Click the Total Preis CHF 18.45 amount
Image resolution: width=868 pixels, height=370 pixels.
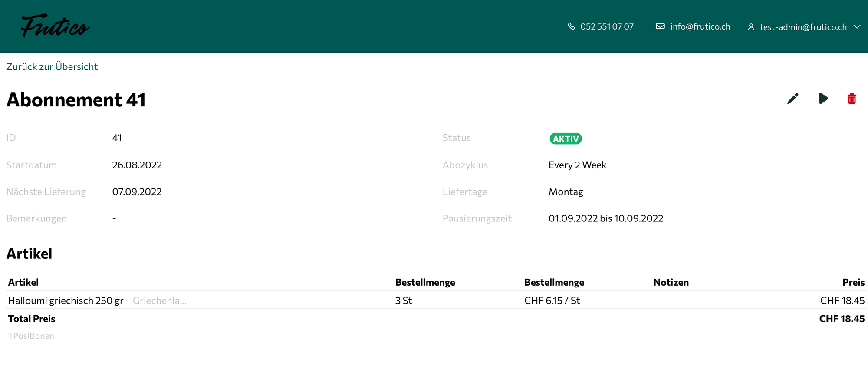tap(842, 319)
